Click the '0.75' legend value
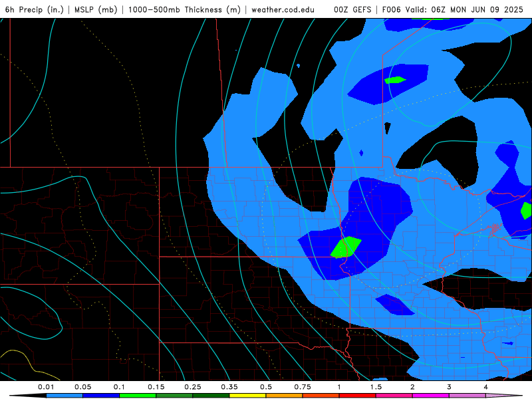This screenshot has width=532, height=399. tap(303, 387)
